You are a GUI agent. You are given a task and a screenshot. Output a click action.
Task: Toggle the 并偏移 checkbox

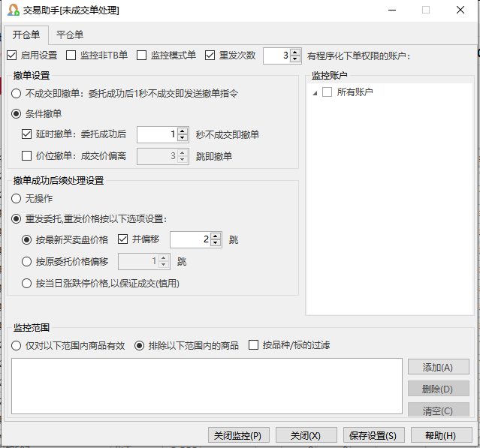tap(122, 239)
